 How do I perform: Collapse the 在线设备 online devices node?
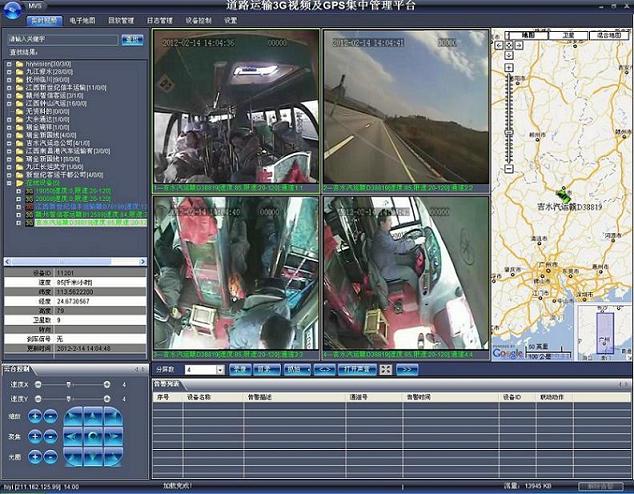[9, 183]
